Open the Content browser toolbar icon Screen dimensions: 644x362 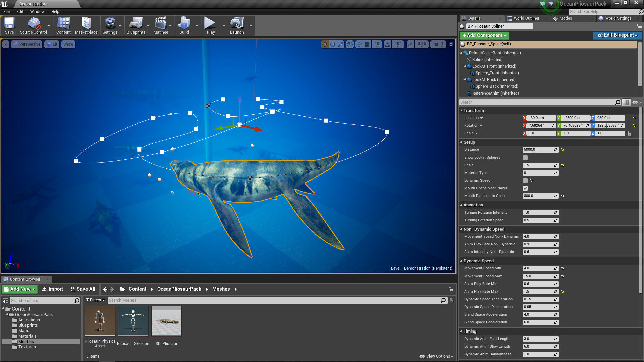click(63, 26)
